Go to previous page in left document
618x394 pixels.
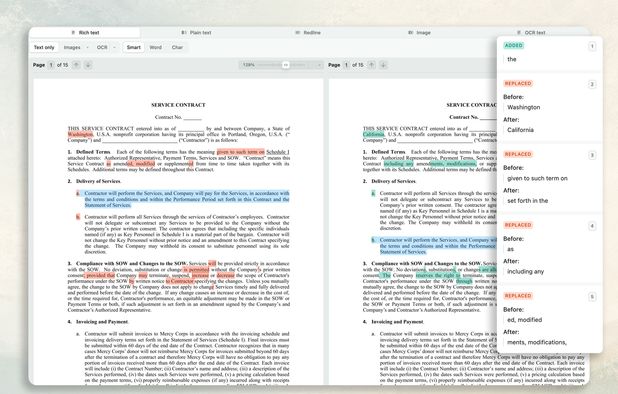coord(76,65)
